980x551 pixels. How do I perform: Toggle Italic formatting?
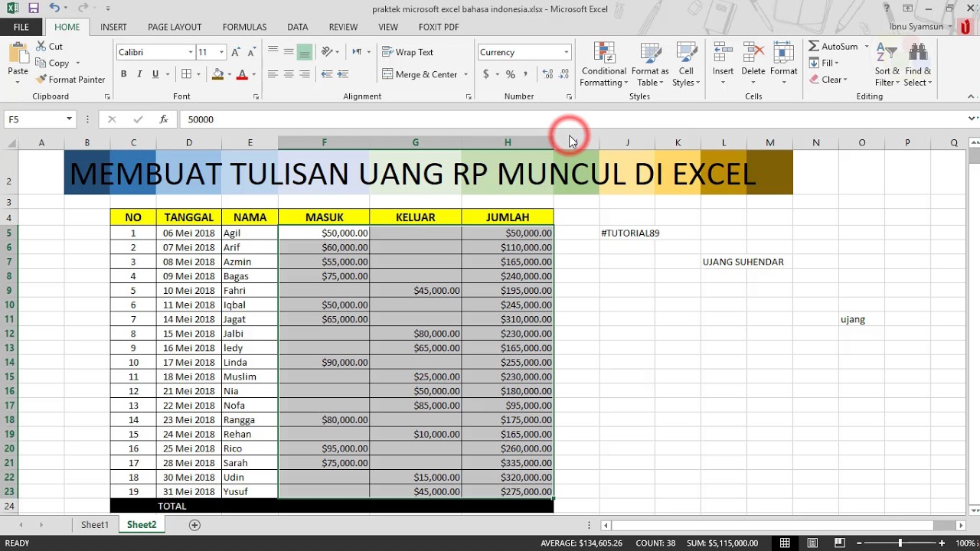click(x=139, y=73)
